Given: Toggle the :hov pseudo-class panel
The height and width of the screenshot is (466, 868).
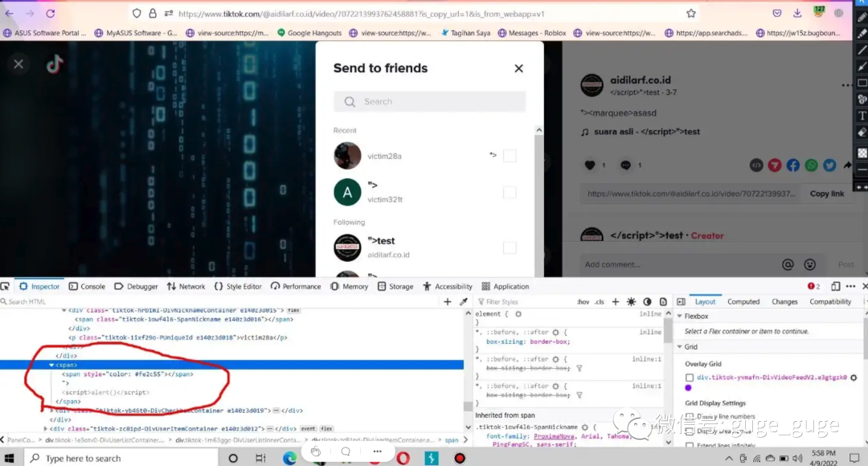Looking at the screenshot, I should click(x=583, y=301).
